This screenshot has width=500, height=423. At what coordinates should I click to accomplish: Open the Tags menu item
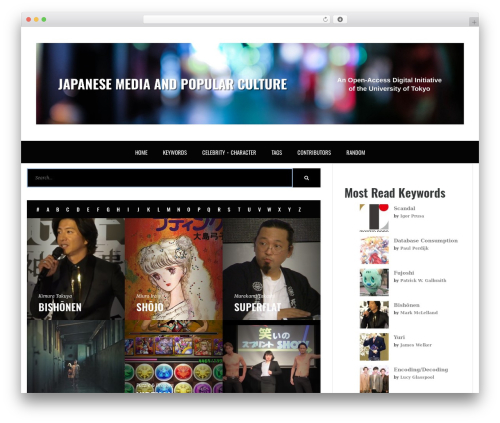(277, 152)
